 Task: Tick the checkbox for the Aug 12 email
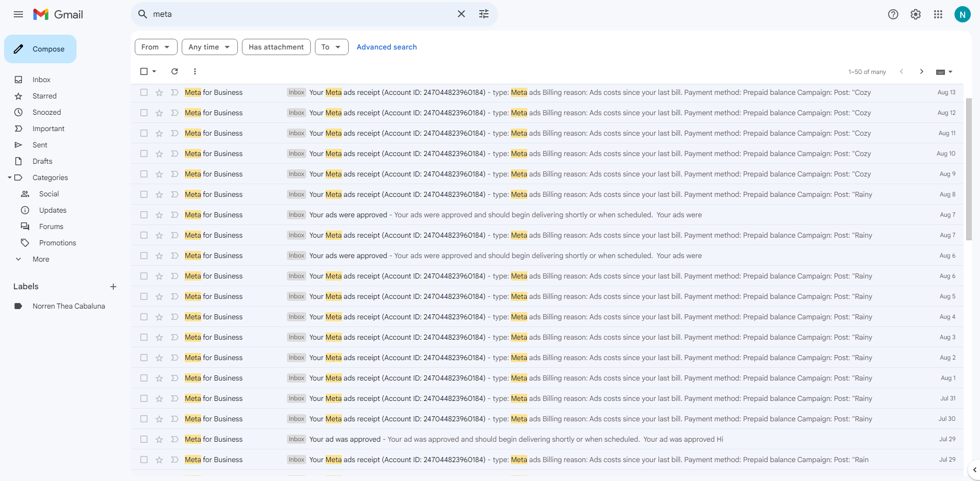144,113
